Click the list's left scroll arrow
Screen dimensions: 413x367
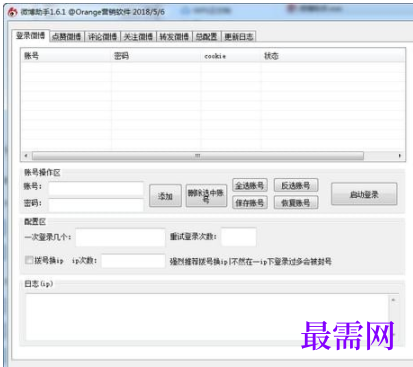[26, 156]
